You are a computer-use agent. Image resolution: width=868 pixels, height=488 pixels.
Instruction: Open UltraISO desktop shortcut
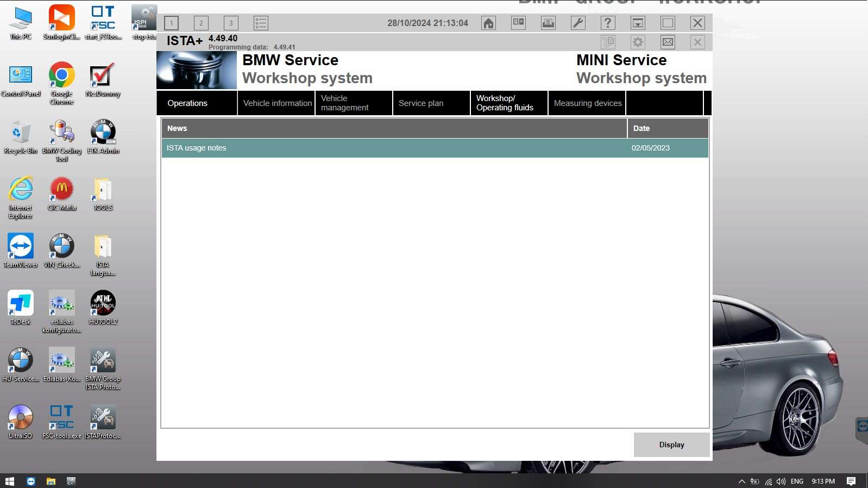point(21,422)
